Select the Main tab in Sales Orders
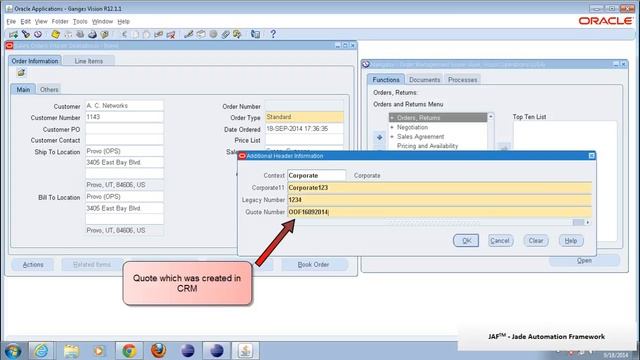 coord(23,89)
